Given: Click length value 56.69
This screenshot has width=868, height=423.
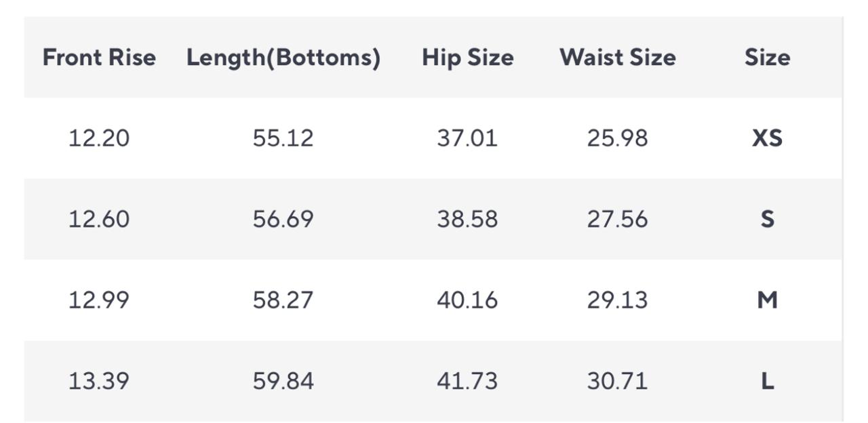Looking at the screenshot, I should tap(283, 219).
